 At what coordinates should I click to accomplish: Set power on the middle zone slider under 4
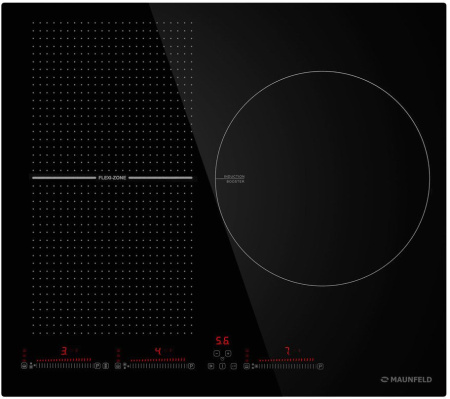[157, 366]
